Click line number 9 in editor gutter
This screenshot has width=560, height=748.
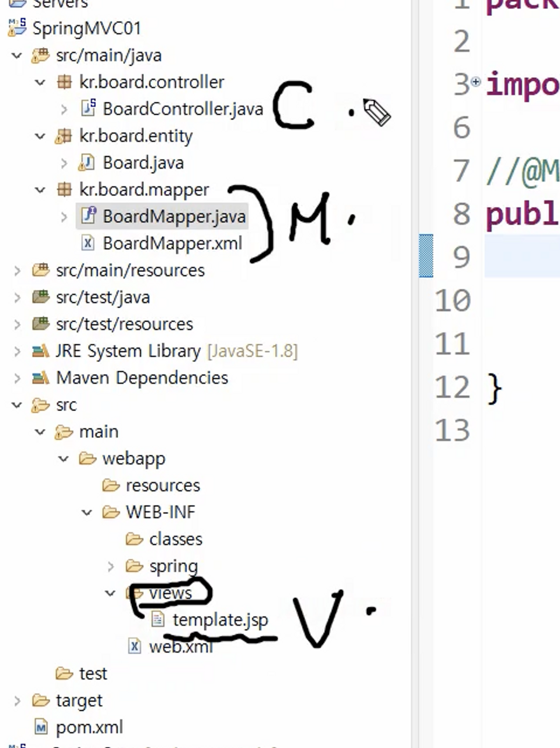[x=462, y=257]
